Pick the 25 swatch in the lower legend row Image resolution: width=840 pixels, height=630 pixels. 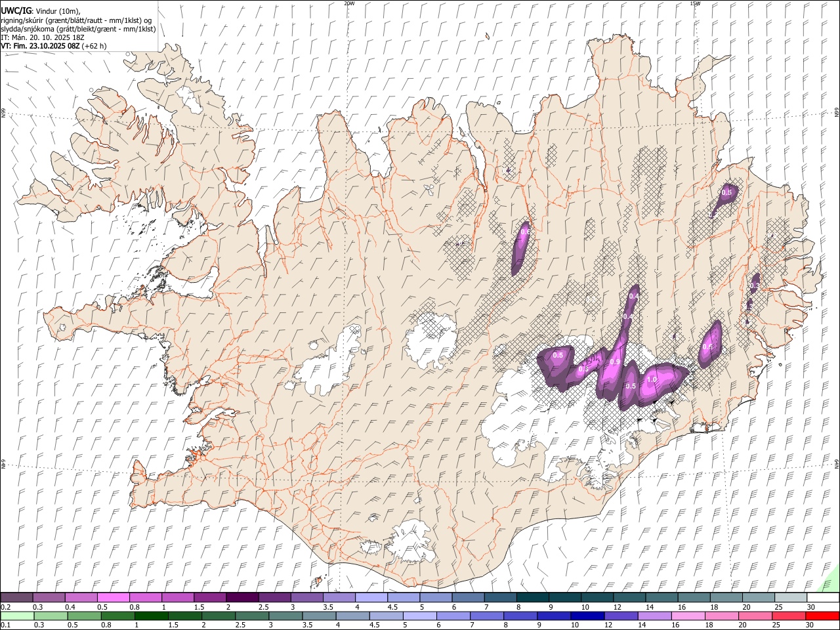(788, 616)
